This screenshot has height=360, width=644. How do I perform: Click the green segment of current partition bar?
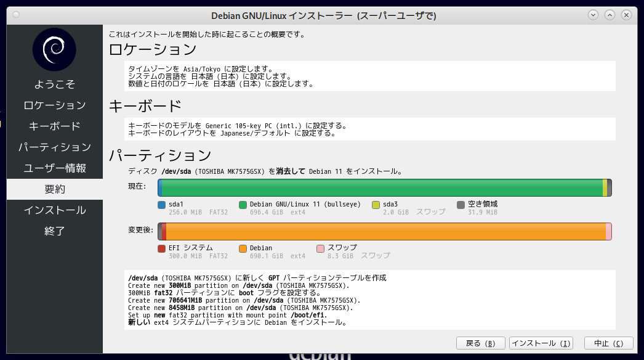click(382, 187)
